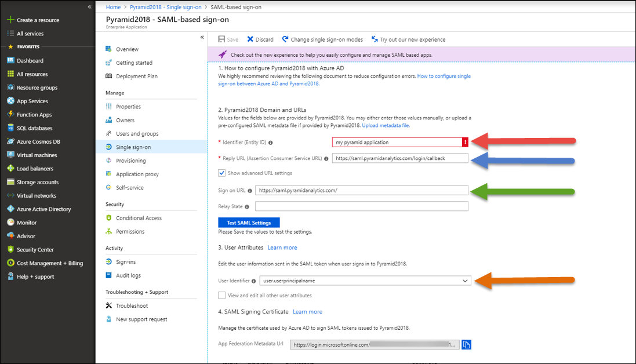Click Save in the toolbar
This screenshot has height=364, width=636.
[x=228, y=39]
